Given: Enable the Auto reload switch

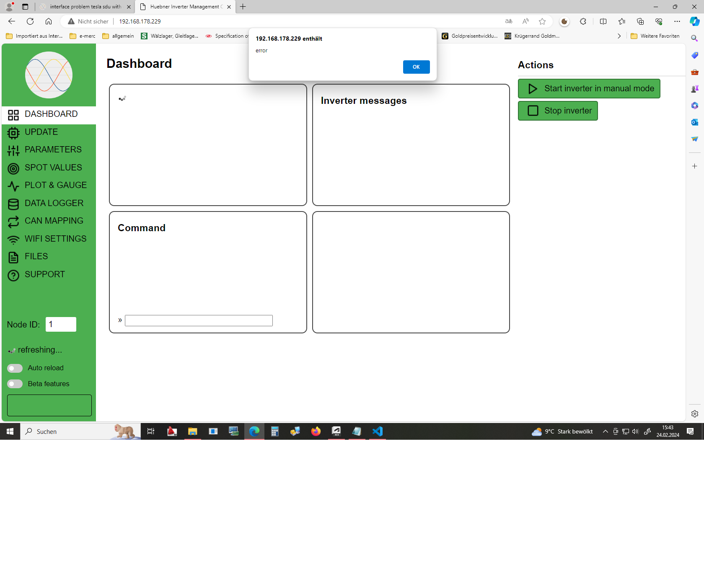Looking at the screenshot, I should point(15,368).
